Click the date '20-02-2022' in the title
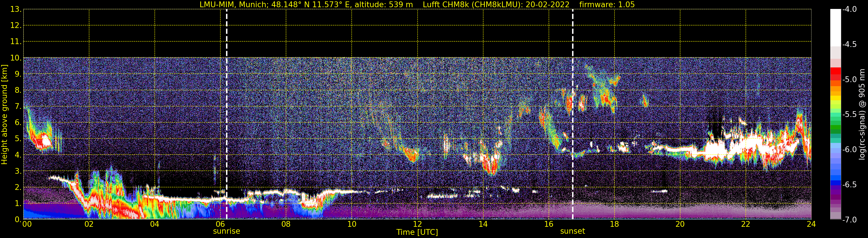The image size is (868, 238). point(548,5)
